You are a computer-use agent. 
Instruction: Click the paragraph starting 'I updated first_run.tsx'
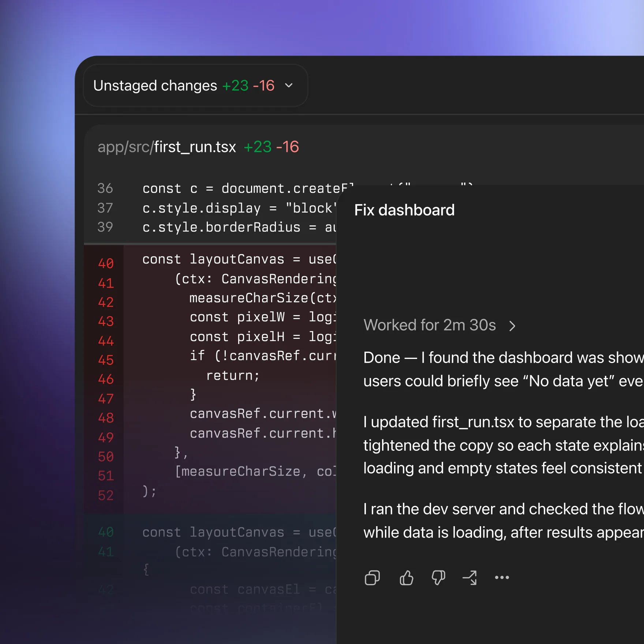coord(503,445)
